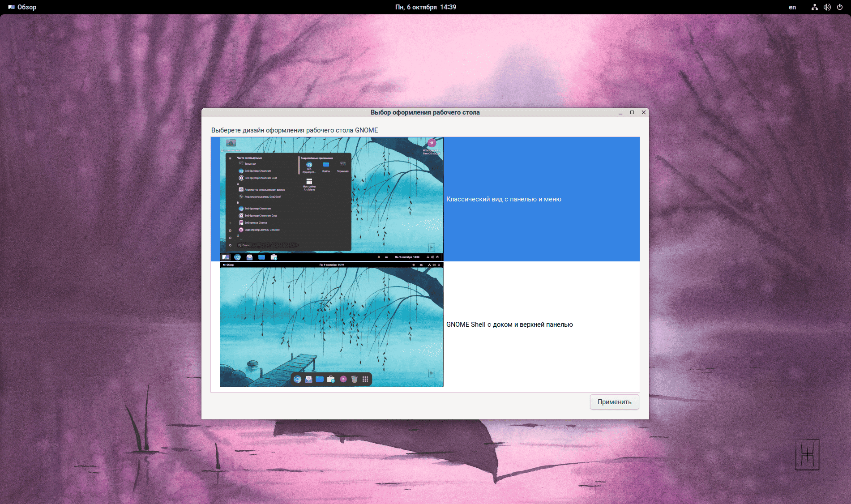The width and height of the screenshot is (851, 504).
Task: Select the GNOME Shell dock preview thumbnail
Action: pyautogui.click(x=331, y=325)
